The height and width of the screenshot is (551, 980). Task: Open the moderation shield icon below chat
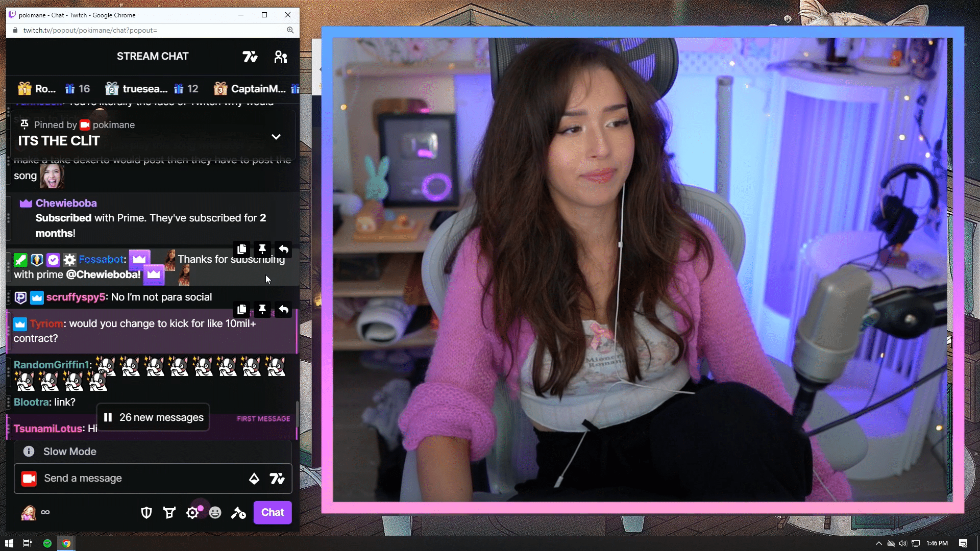coord(146,512)
